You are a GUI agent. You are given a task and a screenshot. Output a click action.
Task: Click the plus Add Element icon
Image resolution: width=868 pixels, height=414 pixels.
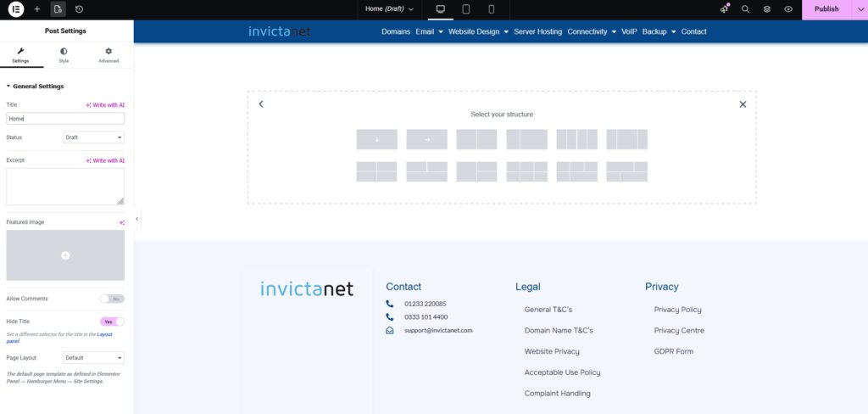37,9
